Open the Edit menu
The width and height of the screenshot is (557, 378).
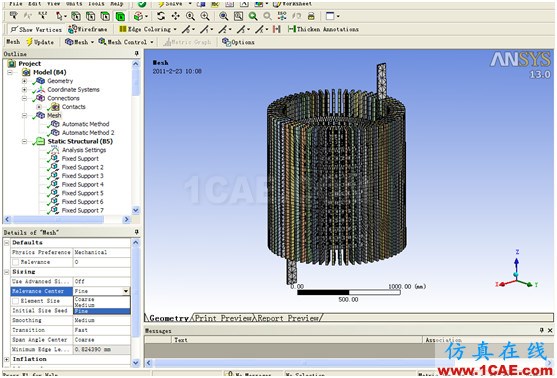click(34, 3)
